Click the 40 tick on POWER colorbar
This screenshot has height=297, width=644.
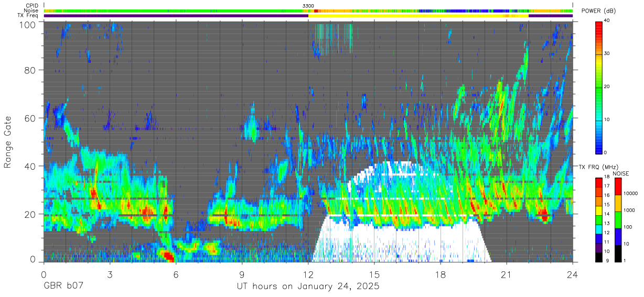pyautogui.click(x=606, y=21)
